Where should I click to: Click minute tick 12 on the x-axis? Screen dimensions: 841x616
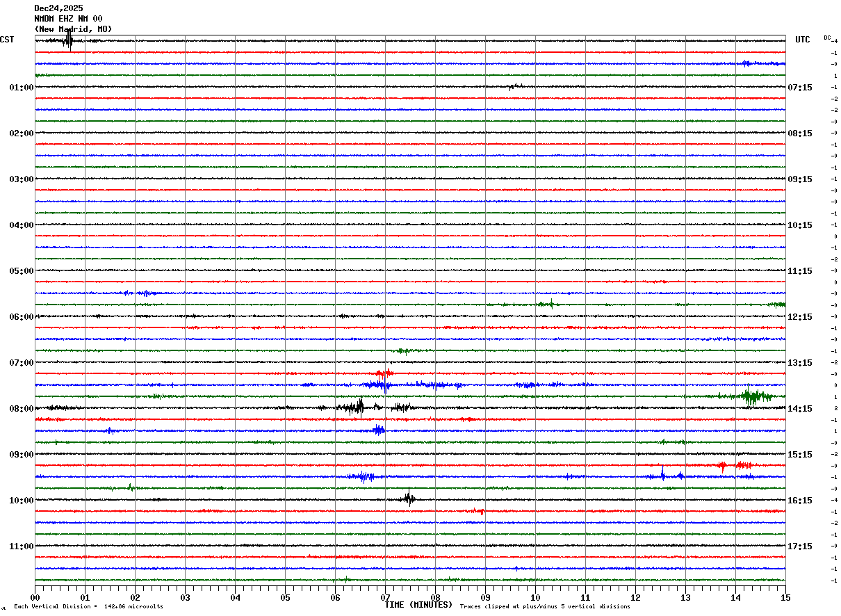[x=635, y=597]
